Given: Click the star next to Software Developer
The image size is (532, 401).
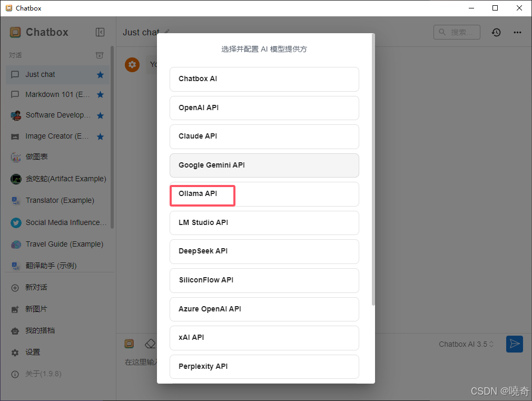Looking at the screenshot, I should pos(101,115).
